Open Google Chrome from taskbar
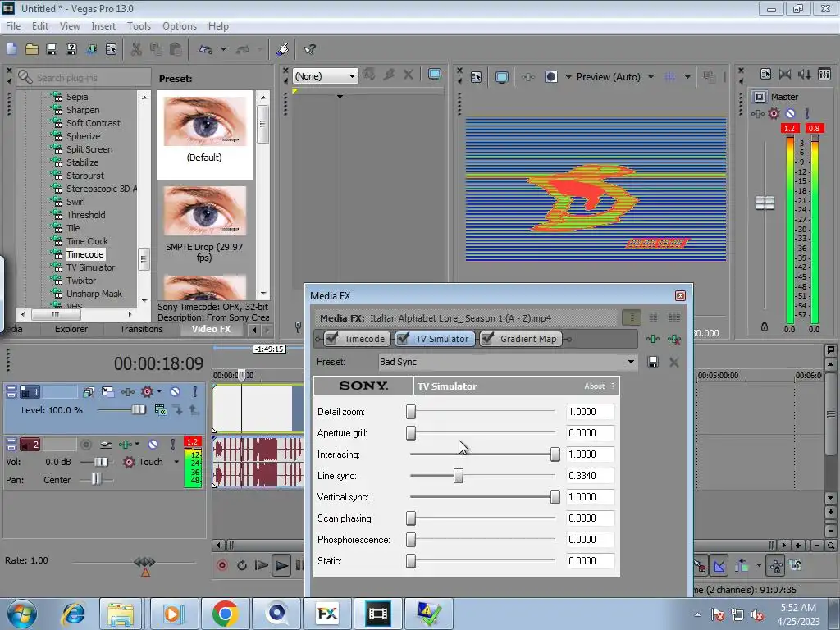 click(225, 614)
